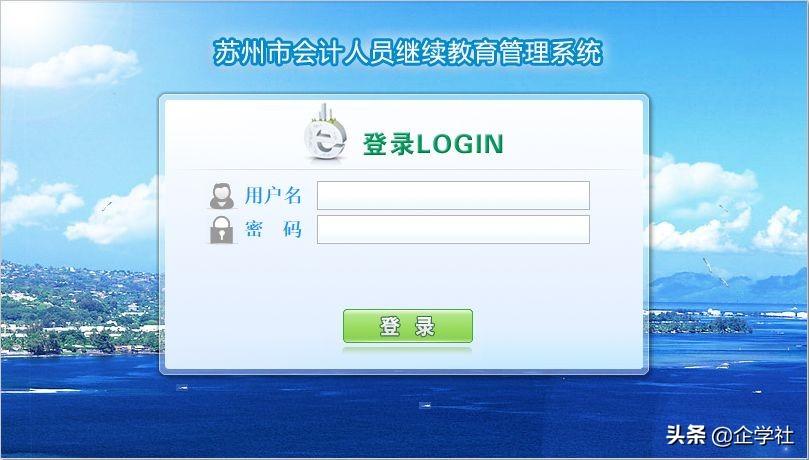This screenshot has height=460, width=809.
Task: Click the flying seagull near the mountains
Action: pos(715,271)
